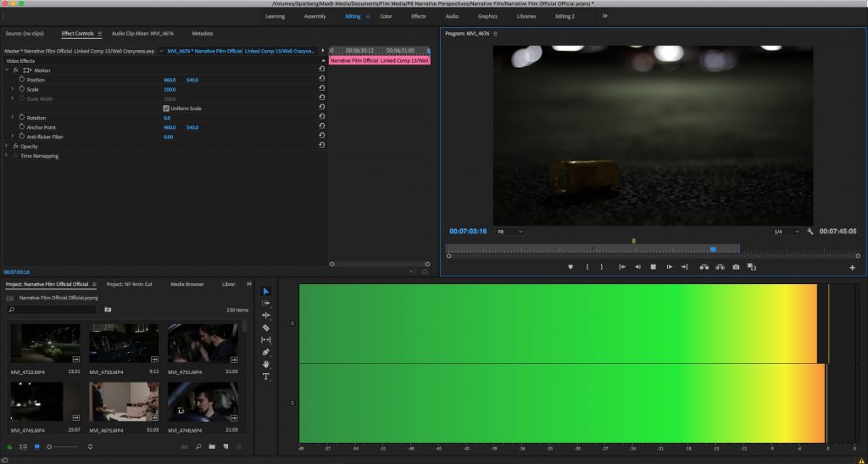Click the Add Marker button
The width and height of the screenshot is (868, 464).
click(x=570, y=266)
